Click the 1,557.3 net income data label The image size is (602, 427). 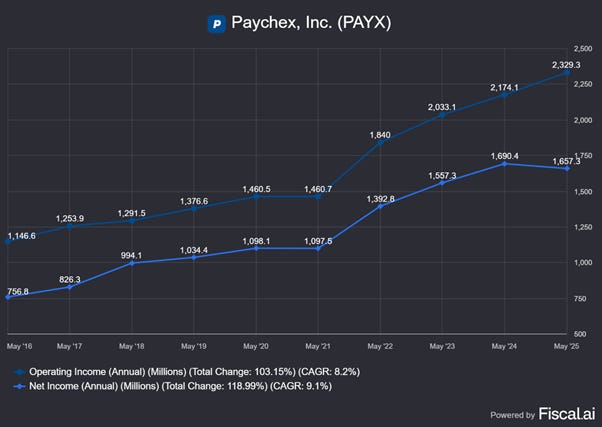pos(442,176)
